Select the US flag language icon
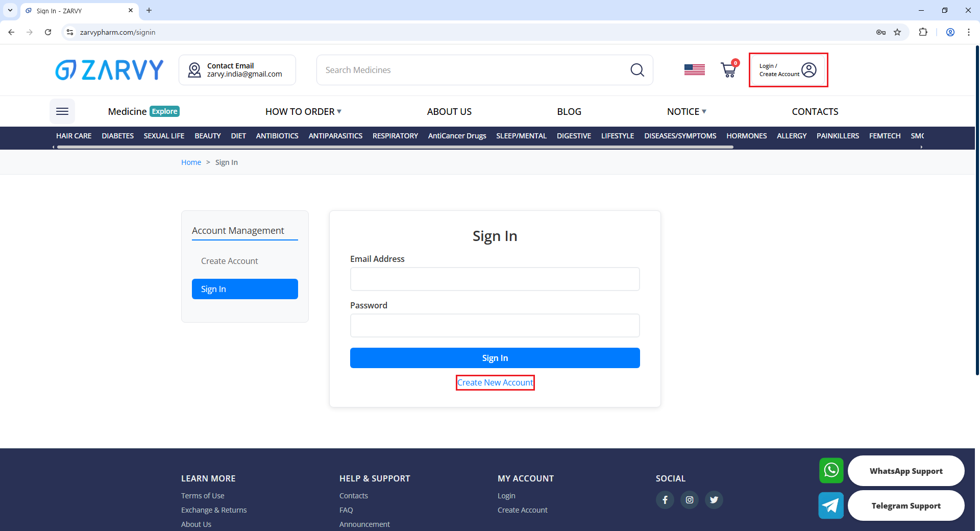 [x=694, y=70]
